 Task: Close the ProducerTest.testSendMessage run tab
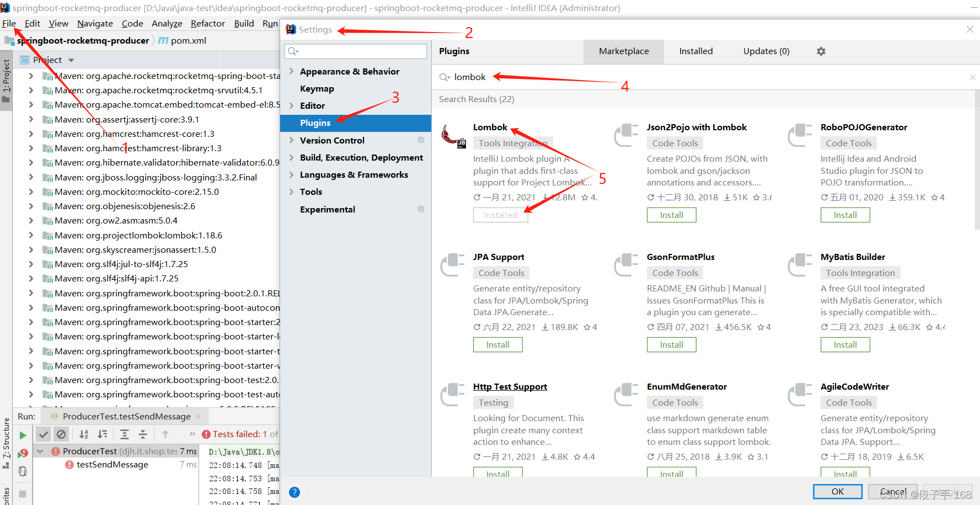pyautogui.click(x=199, y=417)
